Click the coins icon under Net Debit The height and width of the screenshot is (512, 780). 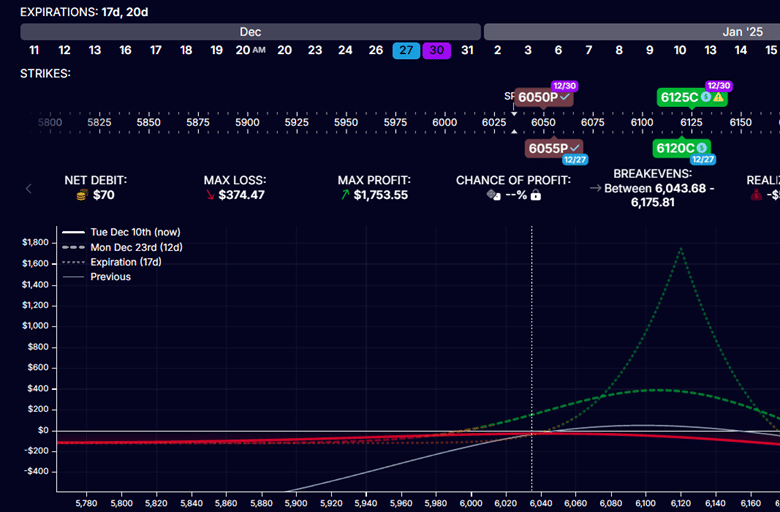tap(82, 195)
